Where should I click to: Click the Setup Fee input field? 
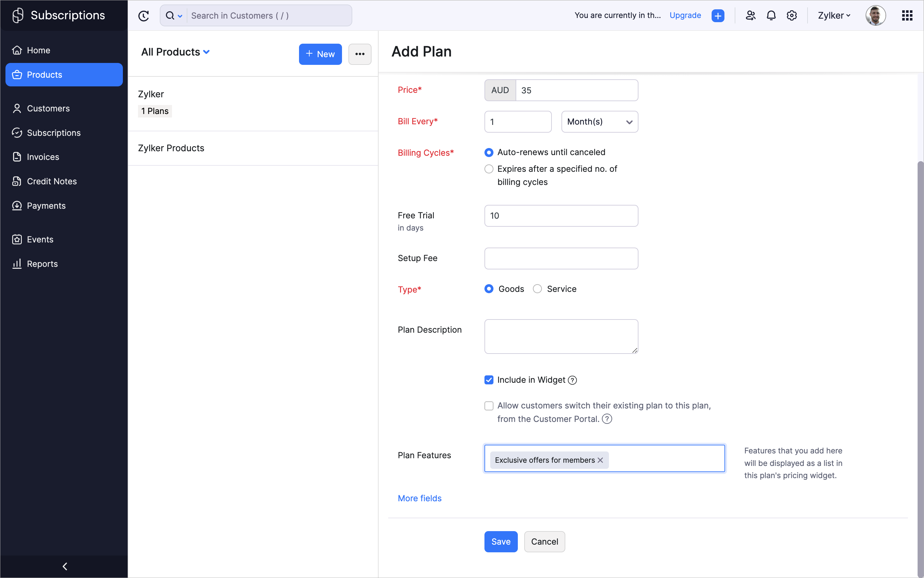coord(561,258)
